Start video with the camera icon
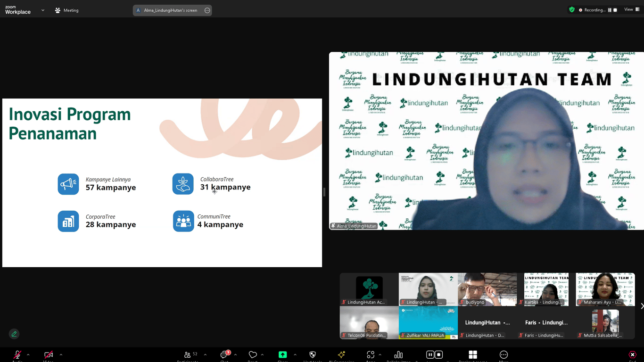Screen dimensions: 644x362 pyautogui.click(x=48, y=354)
